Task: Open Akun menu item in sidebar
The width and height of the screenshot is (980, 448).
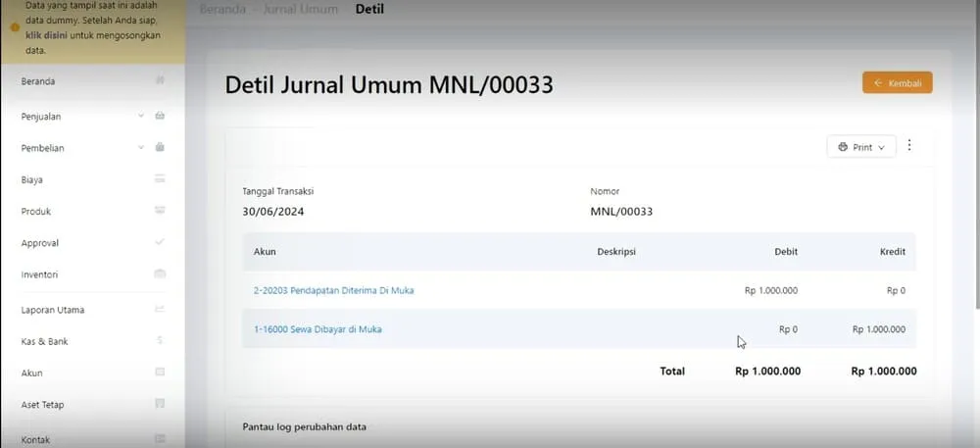Action: [32, 373]
